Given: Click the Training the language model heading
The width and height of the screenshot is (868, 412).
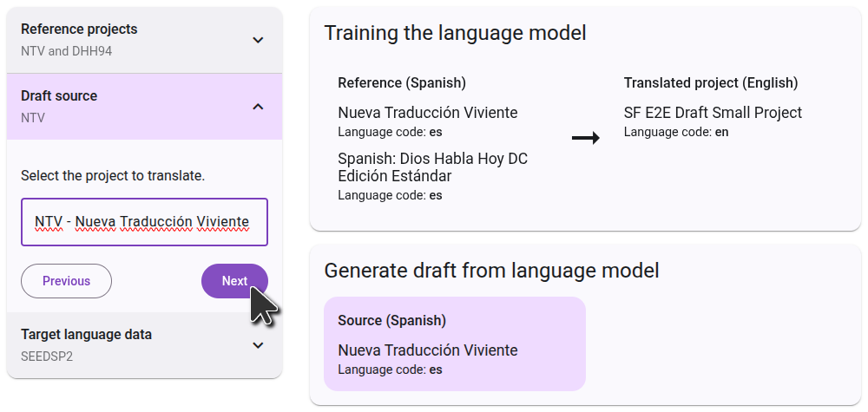Looking at the screenshot, I should tap(455, 33).
